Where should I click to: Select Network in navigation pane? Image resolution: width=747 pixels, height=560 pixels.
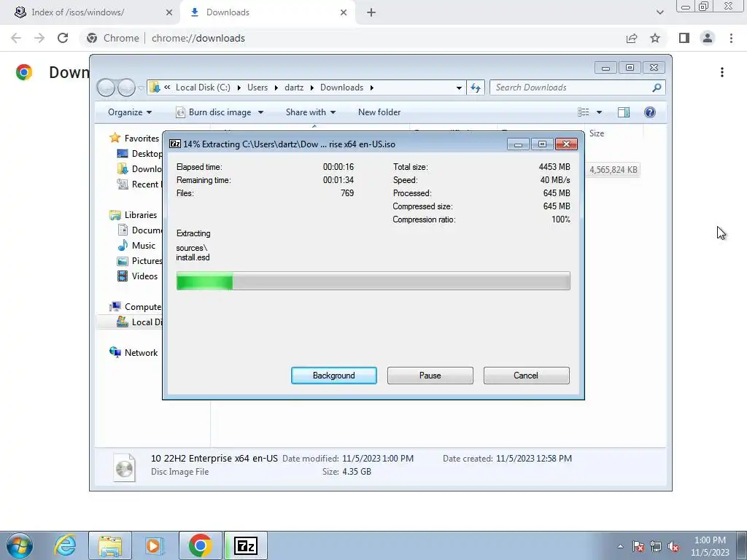click(x=134, y=353)
